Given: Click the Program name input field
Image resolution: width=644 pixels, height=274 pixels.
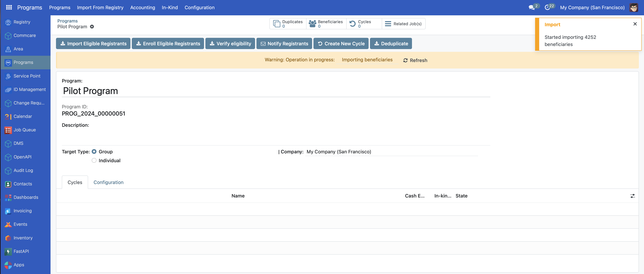Looking at the screenshot, I should (x=175, y=91).
